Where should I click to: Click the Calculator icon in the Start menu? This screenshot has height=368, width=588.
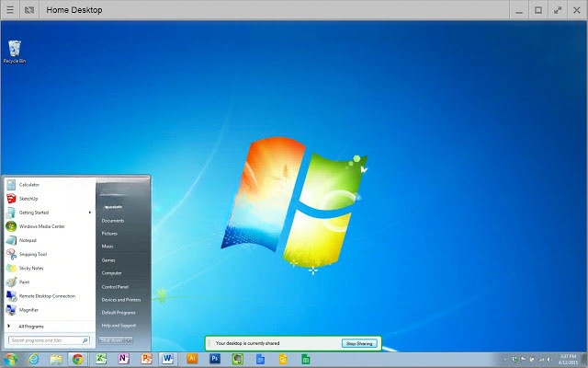click(11, 185)
